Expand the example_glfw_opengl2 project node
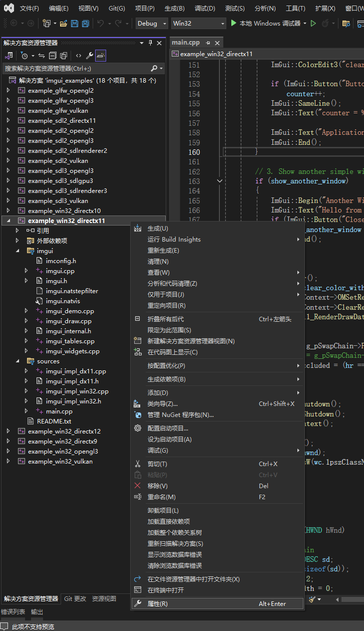The height and width of the screenshot is (631, 364). coord(8,91)
